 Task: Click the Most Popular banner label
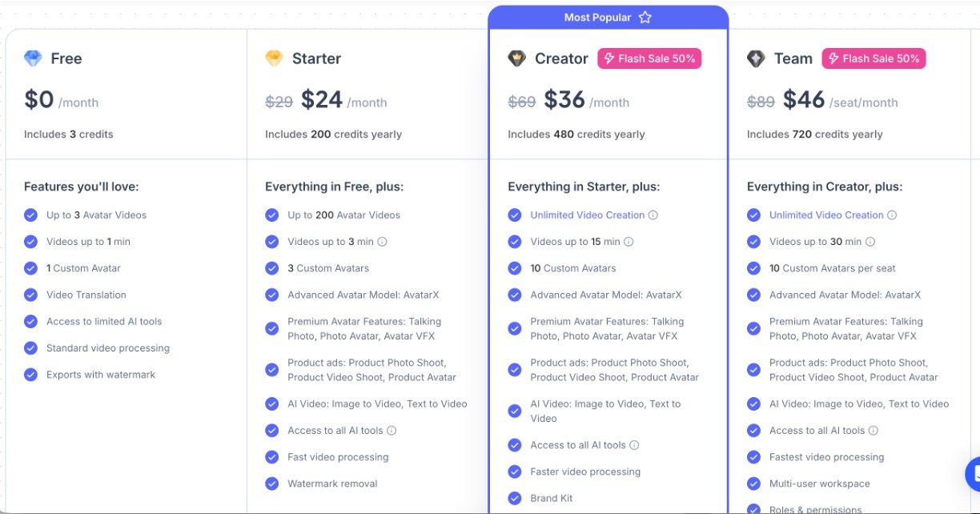coord(597,18)
